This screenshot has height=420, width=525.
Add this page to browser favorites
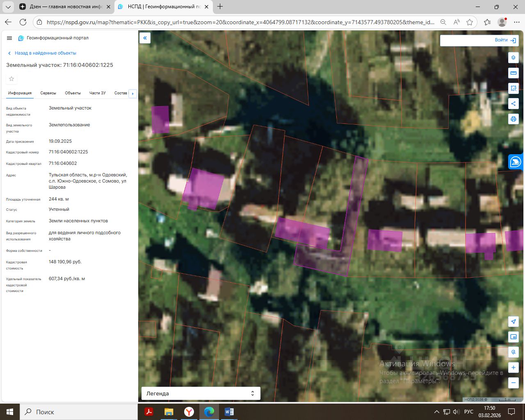470,22
